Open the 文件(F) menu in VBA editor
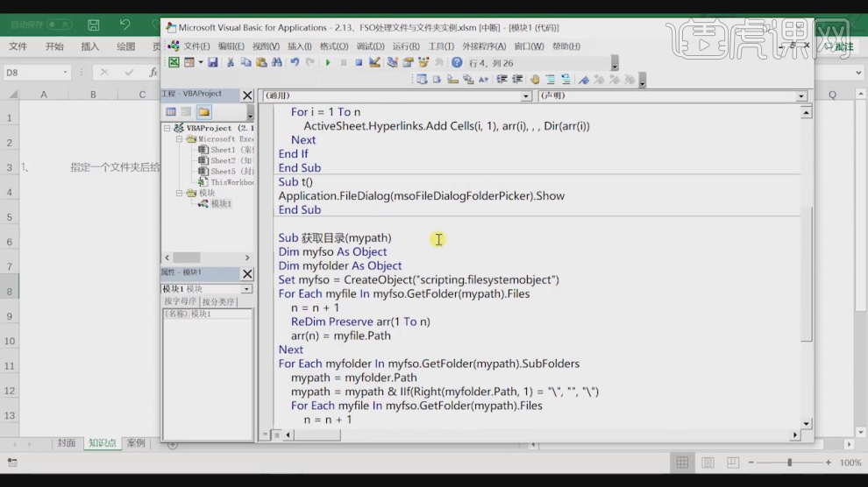868x487 pixels. coord(196,46)
